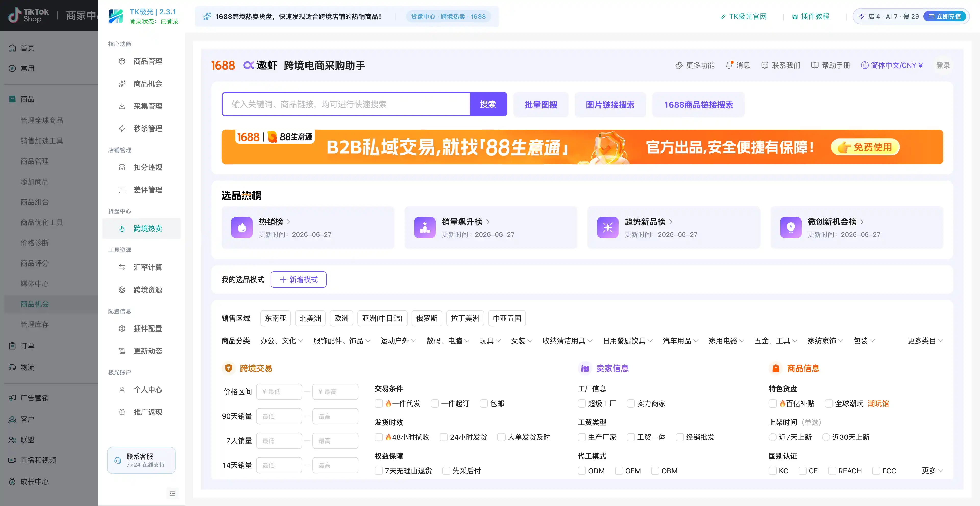The width and height of the screenshot is (980, 506).
Task: Expand 更多 under 国别认证
Action: pos(932,471)
